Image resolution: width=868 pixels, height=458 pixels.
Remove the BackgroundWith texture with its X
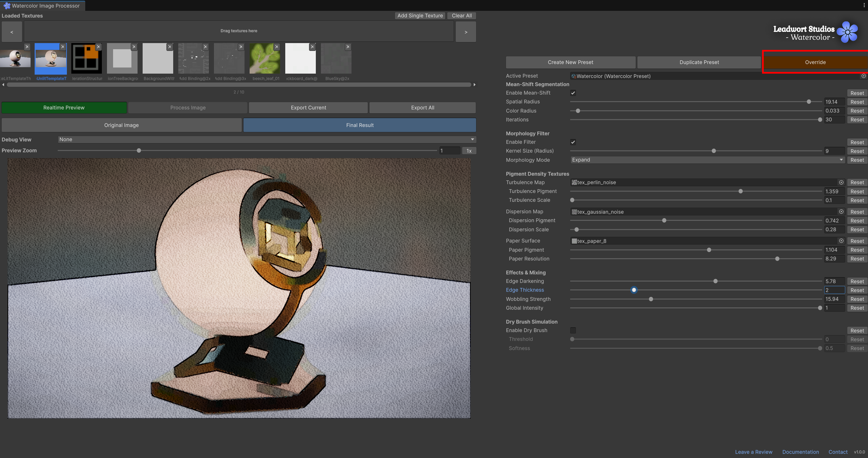pyautogui.click(x=170, y=47)
